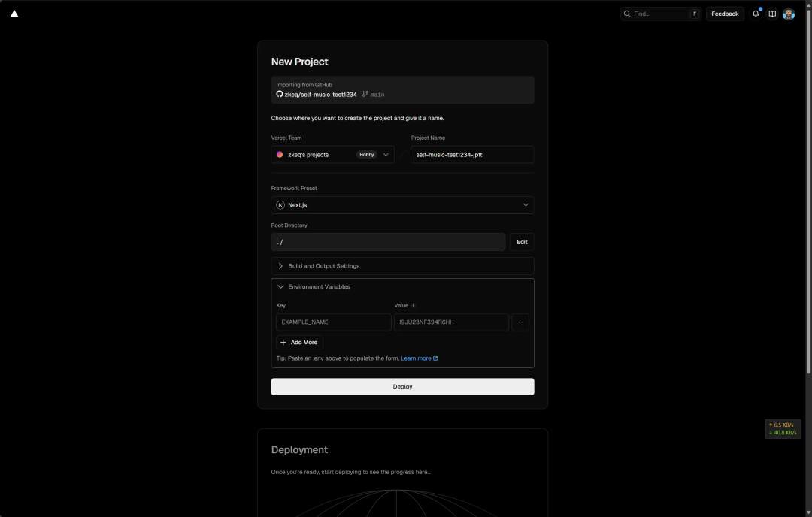Image resolution: width=812 pixels, height=517 pixels.
Task: Open the documentation book icon
Action: coord(772,14)
